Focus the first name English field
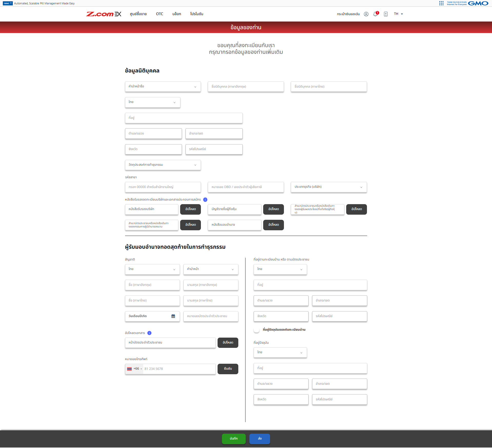492x448 pixels. pos(152,285)
